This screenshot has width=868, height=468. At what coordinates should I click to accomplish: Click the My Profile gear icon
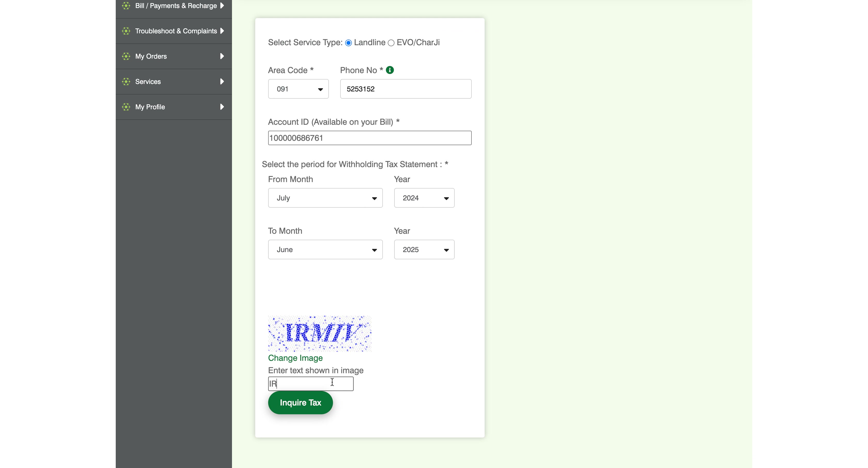coord(126,107)
